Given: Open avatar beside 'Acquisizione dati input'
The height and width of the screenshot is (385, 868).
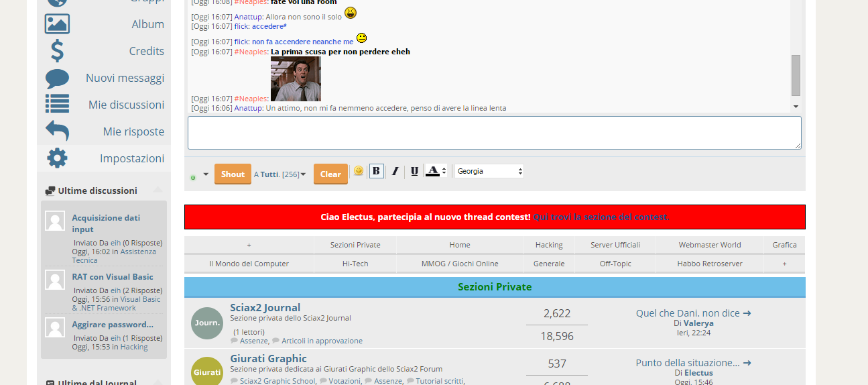Looking at the screenshot, I should (x=55, y=221).
